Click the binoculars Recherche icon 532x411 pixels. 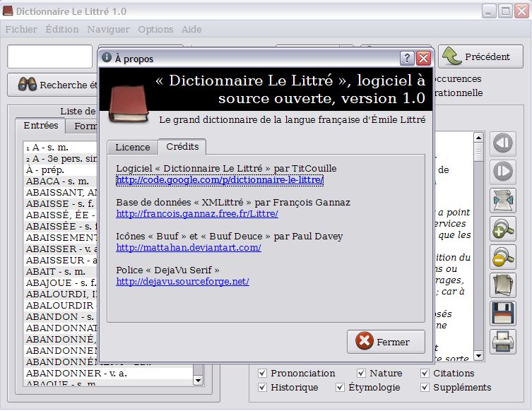[x=27, y=85]
